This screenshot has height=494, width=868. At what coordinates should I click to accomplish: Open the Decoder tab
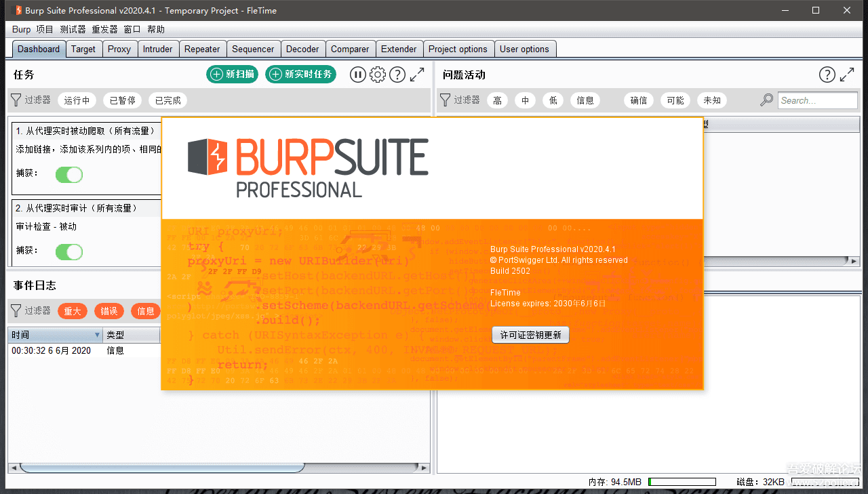click(302, 49)
